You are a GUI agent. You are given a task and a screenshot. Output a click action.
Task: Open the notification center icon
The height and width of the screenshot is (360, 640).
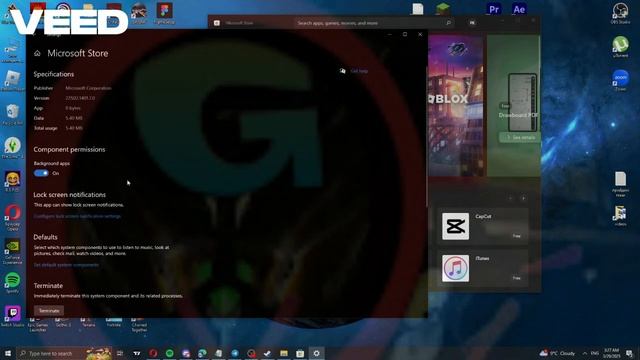[629, 353]
